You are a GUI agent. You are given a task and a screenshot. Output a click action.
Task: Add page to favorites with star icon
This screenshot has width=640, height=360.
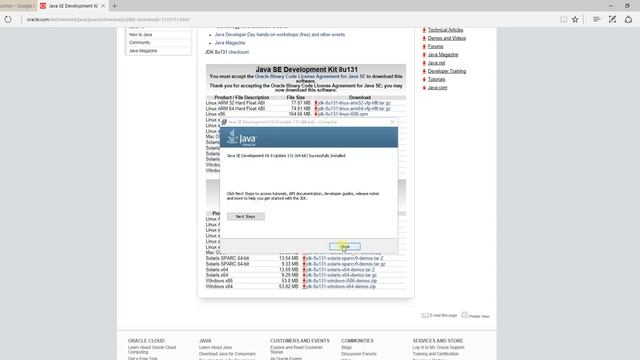point(575,19)
